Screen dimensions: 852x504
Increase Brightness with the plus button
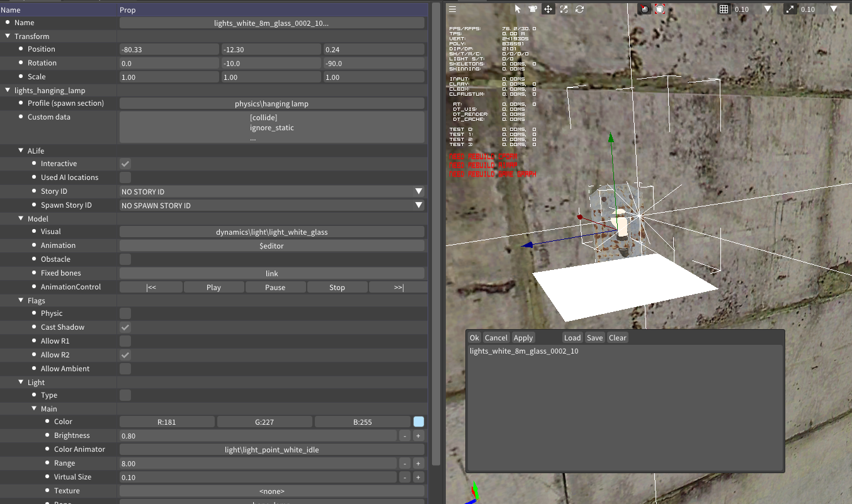click(417, 435)
